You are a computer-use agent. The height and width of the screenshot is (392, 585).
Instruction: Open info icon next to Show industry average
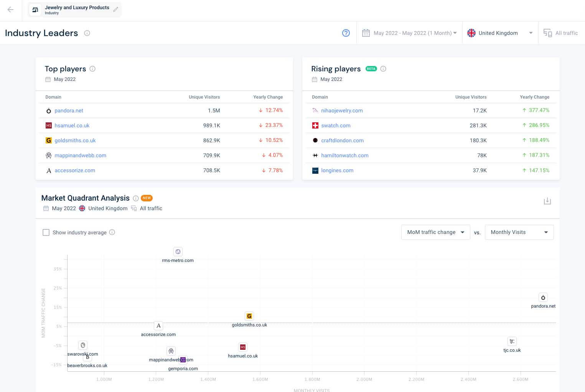coord(112,232)
